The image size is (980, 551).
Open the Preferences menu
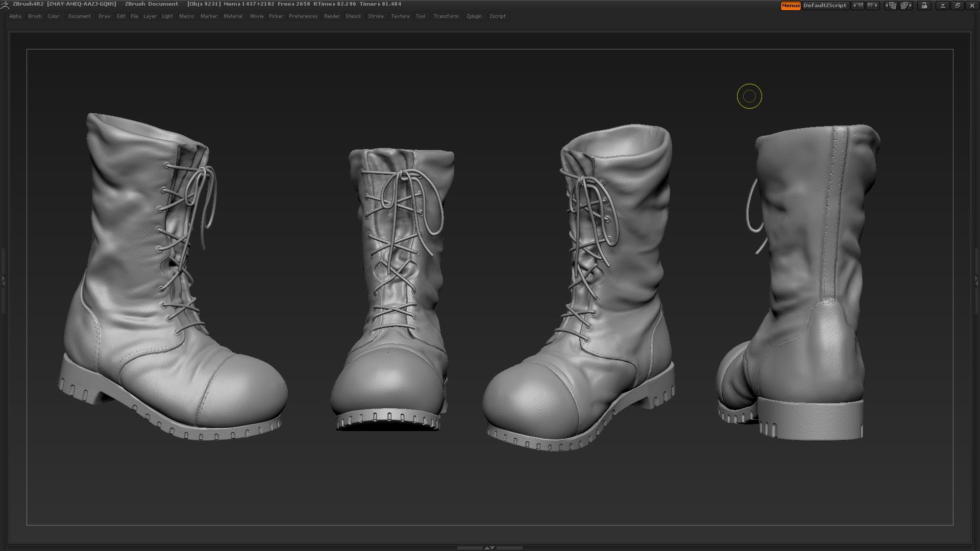303,16
